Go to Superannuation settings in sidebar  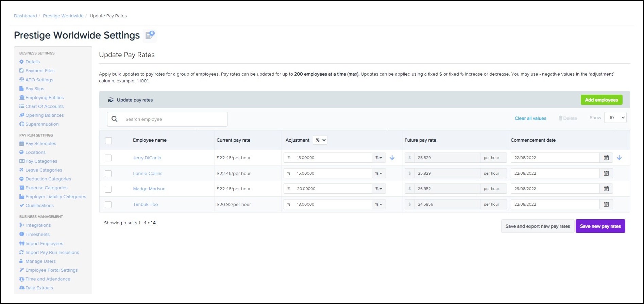42,124
